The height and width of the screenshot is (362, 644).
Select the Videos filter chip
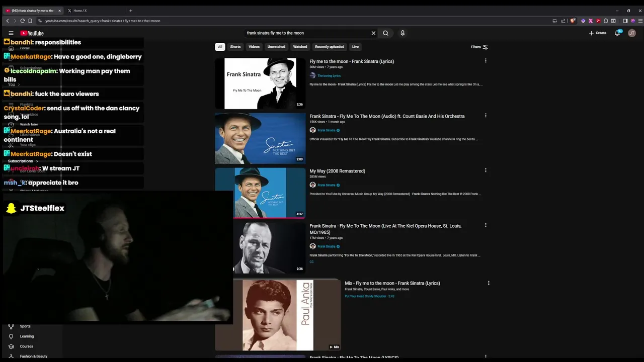[254, 47]
